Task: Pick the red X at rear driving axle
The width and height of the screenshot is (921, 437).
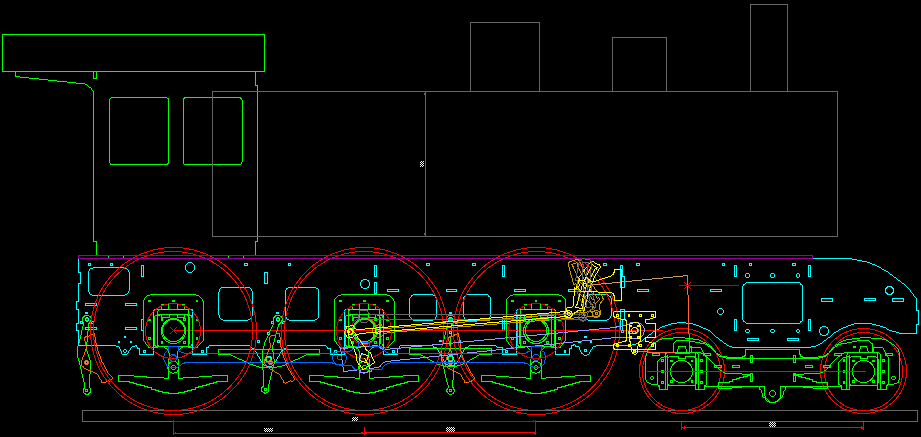Action: pyautogui.click(x=171, y=328)
